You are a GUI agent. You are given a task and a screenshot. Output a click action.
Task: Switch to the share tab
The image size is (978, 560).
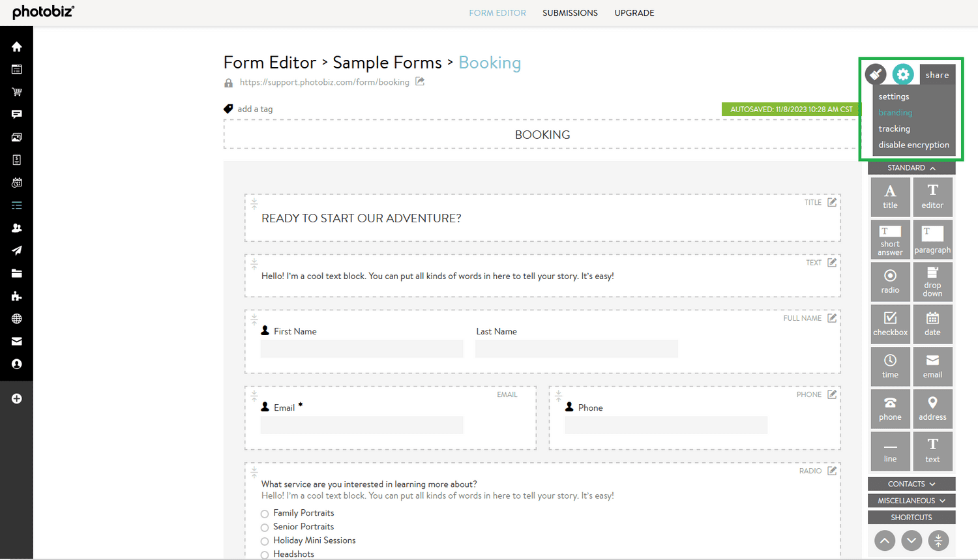(x=937, y=74)
